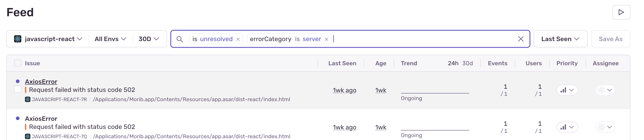Switch trend to 30d view
644x140 pixels.
[467, 63]
